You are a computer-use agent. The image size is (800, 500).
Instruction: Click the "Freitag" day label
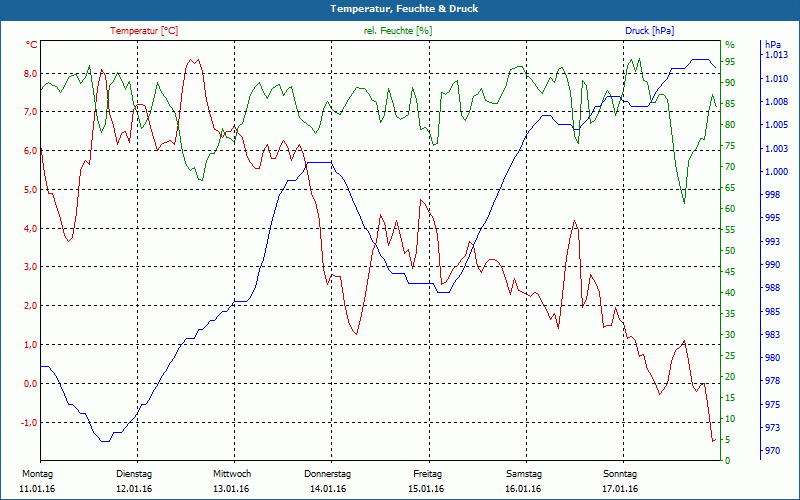[428, 474]
